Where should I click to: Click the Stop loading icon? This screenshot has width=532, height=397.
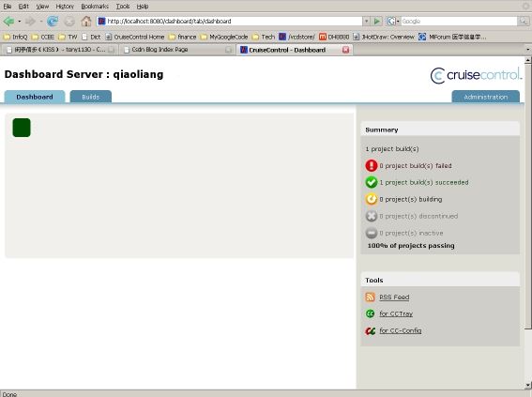point(69,22)
